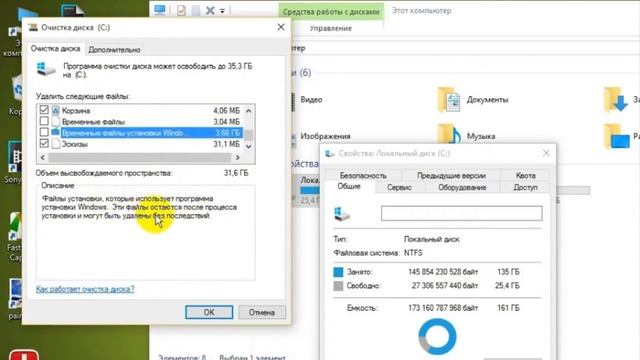Open the Средства работы с дисками ribbon tab
640x360 pixels.
pos(331,12)
